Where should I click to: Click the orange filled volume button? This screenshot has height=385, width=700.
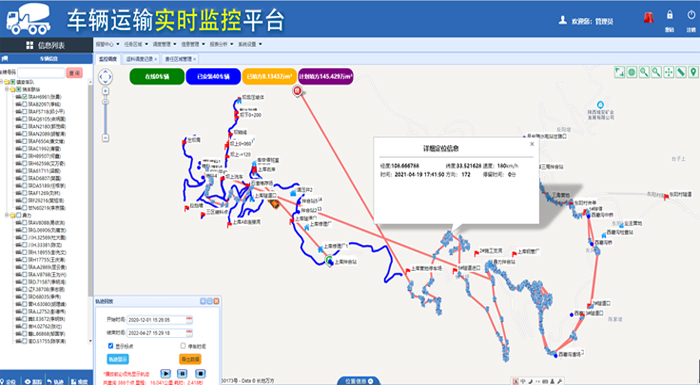click(x=269, y=76)
